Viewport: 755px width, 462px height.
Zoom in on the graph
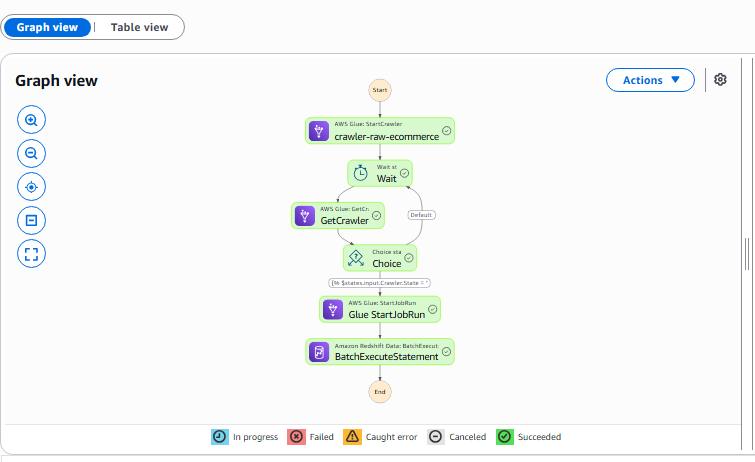click(31, 120)
